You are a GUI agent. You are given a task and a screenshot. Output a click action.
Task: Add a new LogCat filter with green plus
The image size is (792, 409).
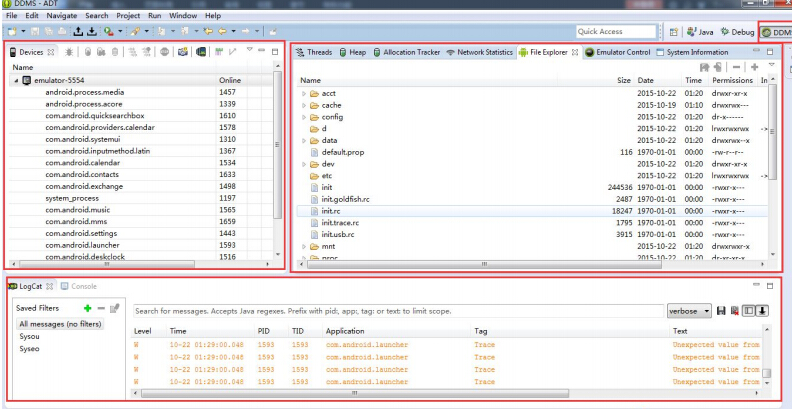click(x=88, y=308)
